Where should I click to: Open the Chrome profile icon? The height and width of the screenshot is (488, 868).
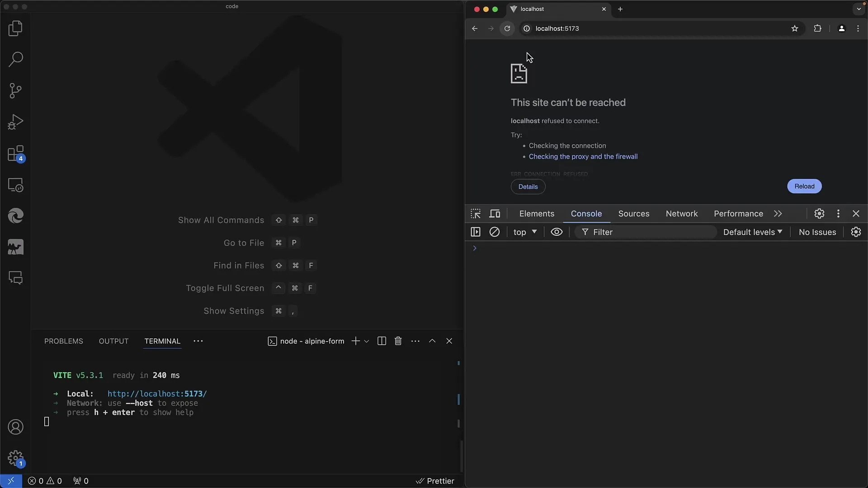[x=841, y=28]
